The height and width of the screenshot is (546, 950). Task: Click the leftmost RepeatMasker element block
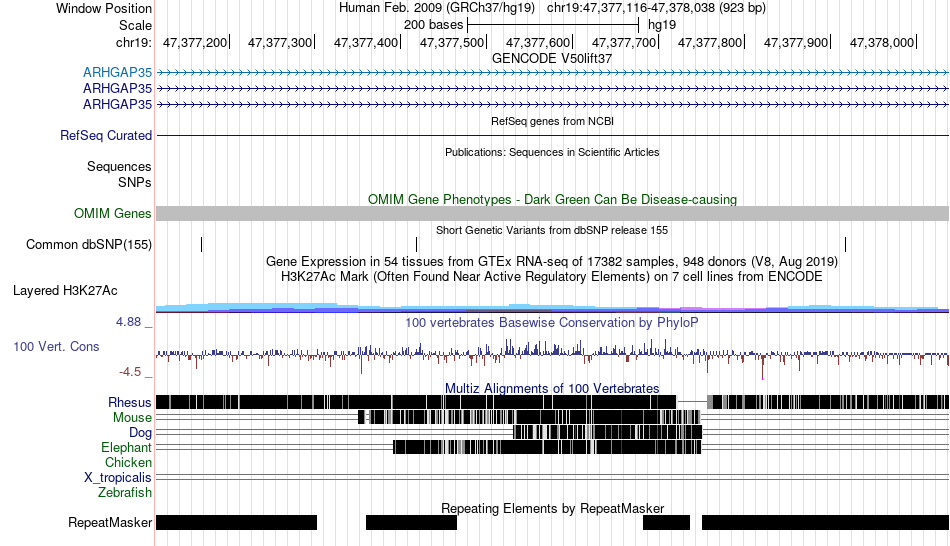[x=236, y=522]
